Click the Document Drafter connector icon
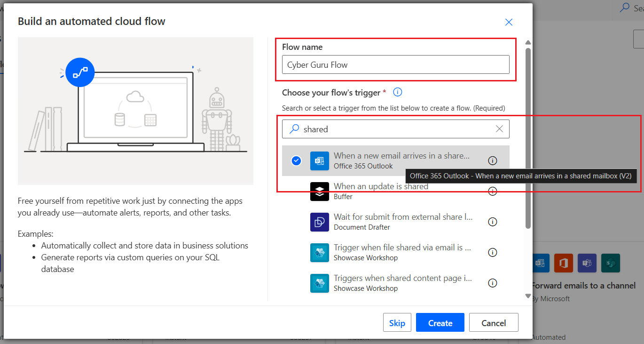The height and width of the screenshot is (344, 644). tap(320, 222)
